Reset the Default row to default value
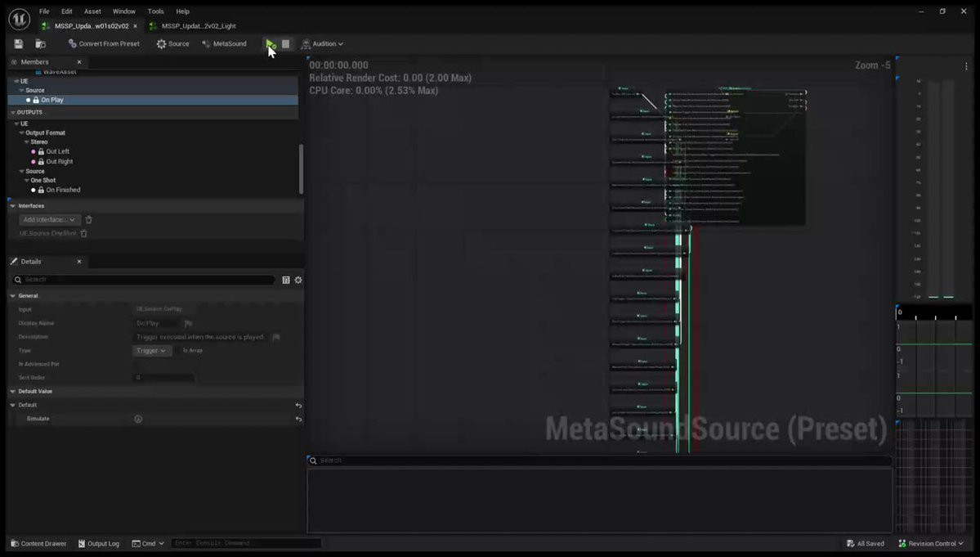Screen dimensions: 980x557 tap(298, 406)
